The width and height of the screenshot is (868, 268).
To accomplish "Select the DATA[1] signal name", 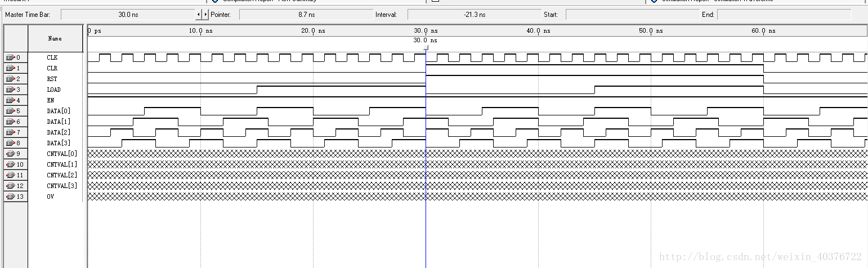I will point(59,122).
